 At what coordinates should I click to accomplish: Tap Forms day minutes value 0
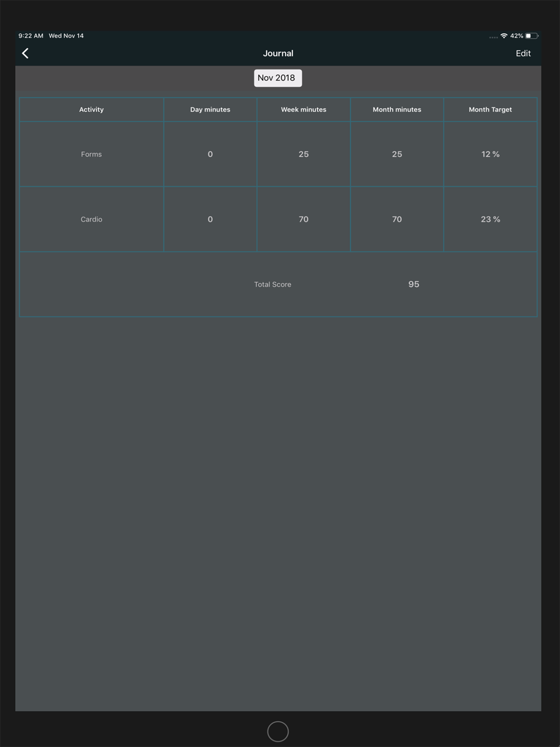pos(210,155)
